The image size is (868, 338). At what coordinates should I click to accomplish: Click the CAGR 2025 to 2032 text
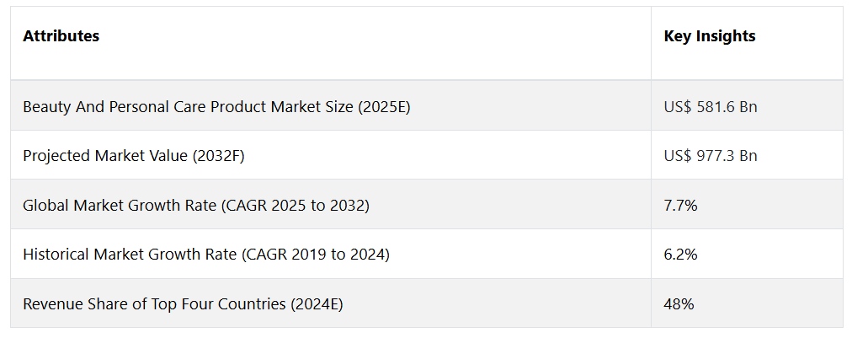[295, 206]
